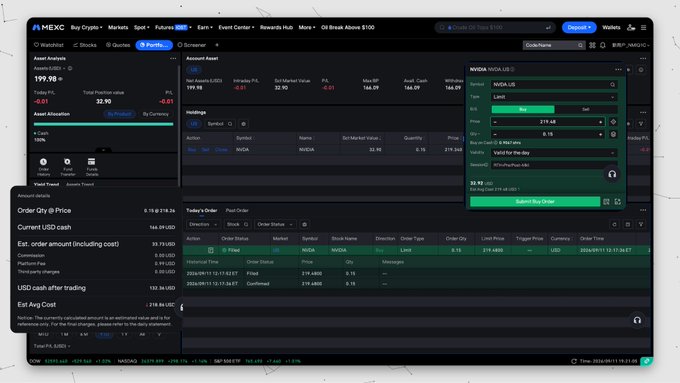
Task: Decrease quantity with the minus stepper
Action: 495,134
